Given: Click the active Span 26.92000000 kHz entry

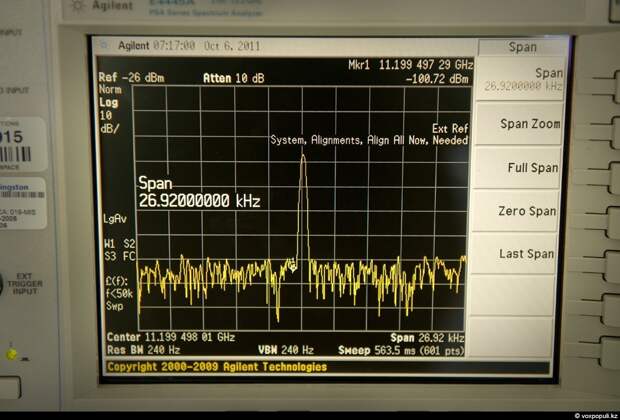Looking at the screenshot, I should (x=199, y=193).
